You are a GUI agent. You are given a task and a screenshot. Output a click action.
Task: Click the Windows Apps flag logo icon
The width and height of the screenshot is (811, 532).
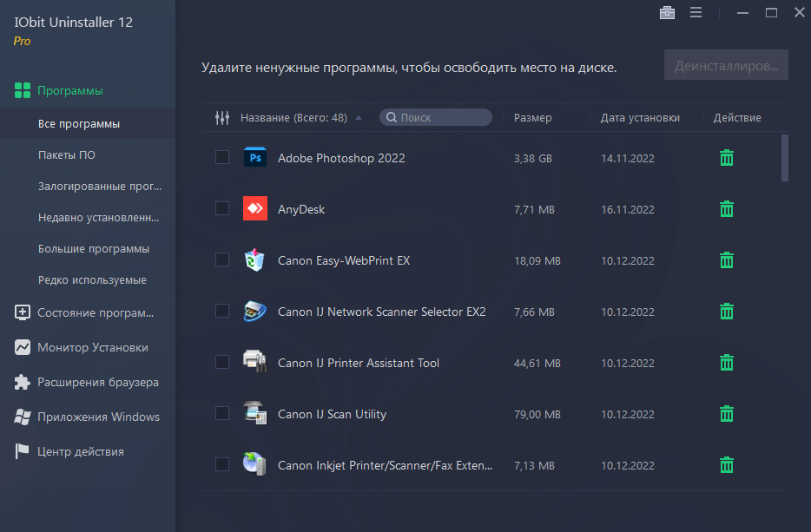coord(23,417)
